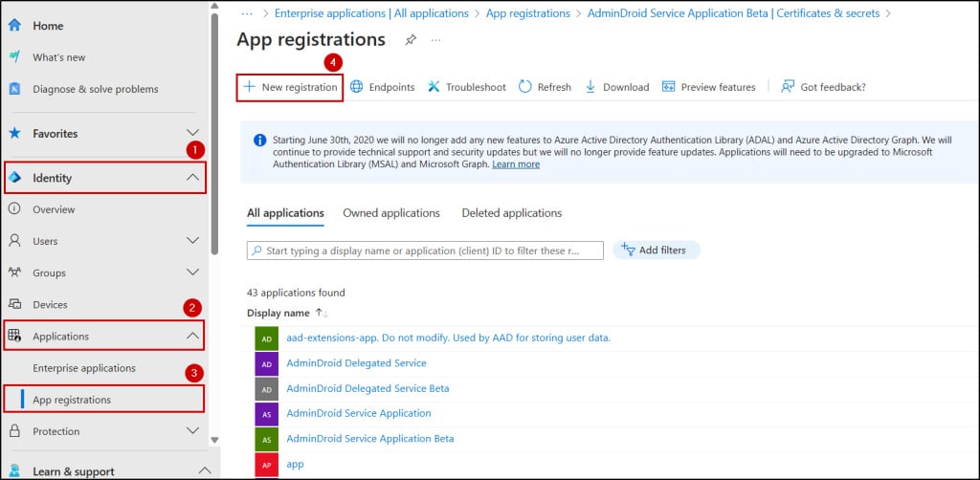Click Enterprise applications breadcrumb link

[x=371, y=13]
